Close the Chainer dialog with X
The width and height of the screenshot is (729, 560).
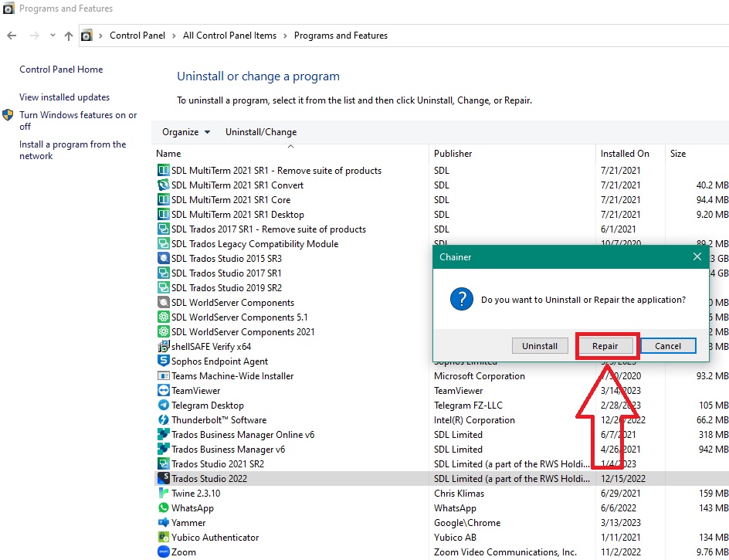pos(697,256)
